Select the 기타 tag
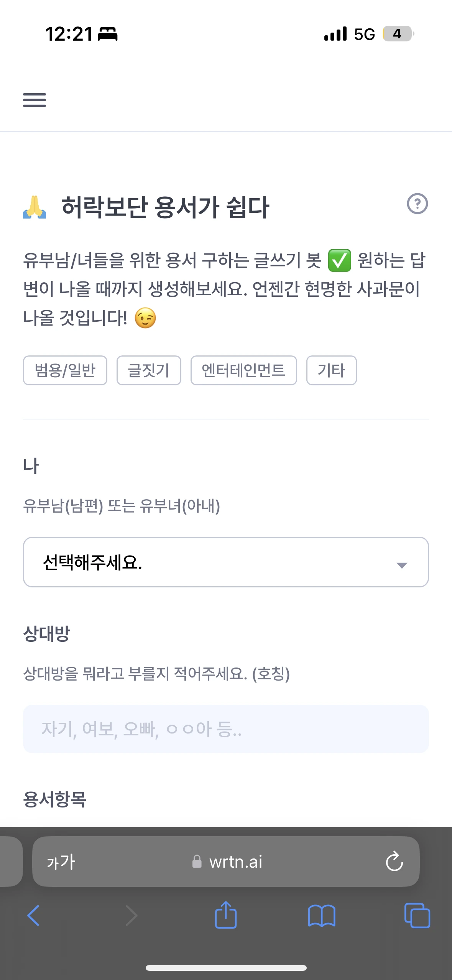 tap(332, 370)
